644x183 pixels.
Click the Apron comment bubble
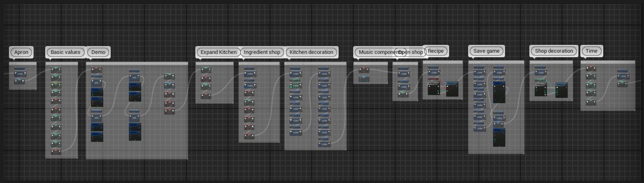click(x=21, y=52)
